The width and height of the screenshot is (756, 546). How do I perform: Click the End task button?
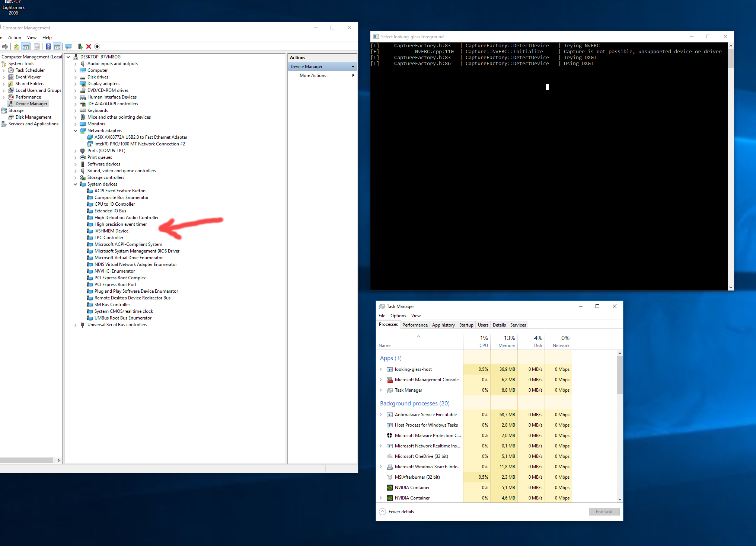[x=604, y=512]
